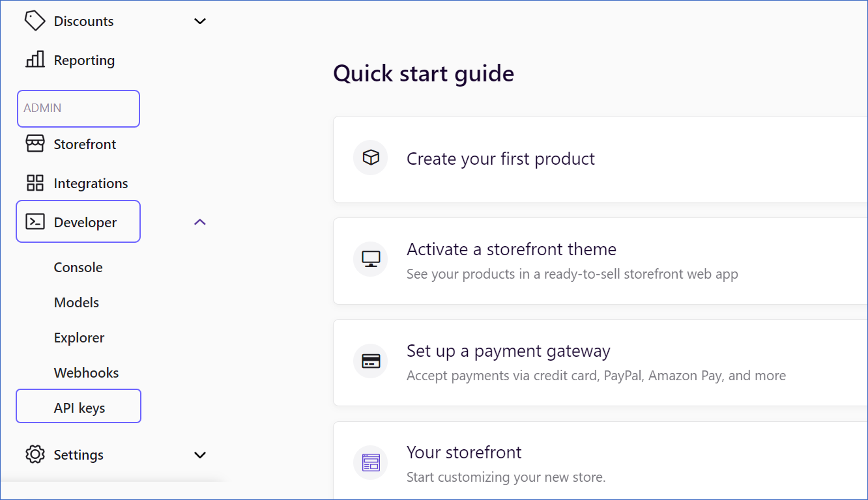Expand the Settings menu chevron

click(x=200, y=454)
